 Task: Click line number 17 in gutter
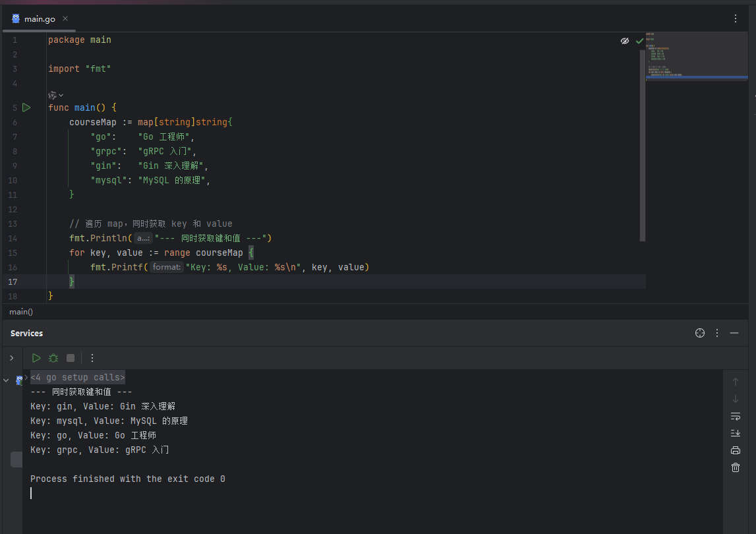[x=13, y=282]
